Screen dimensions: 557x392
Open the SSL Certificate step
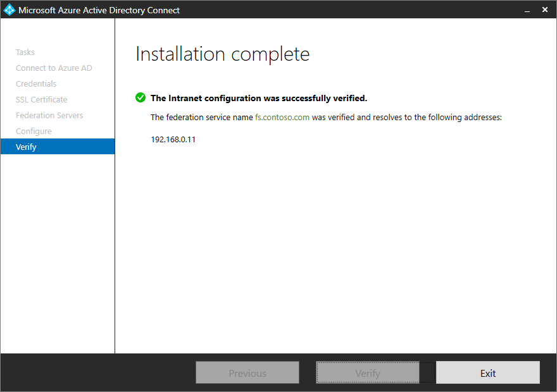click(41, 99)
